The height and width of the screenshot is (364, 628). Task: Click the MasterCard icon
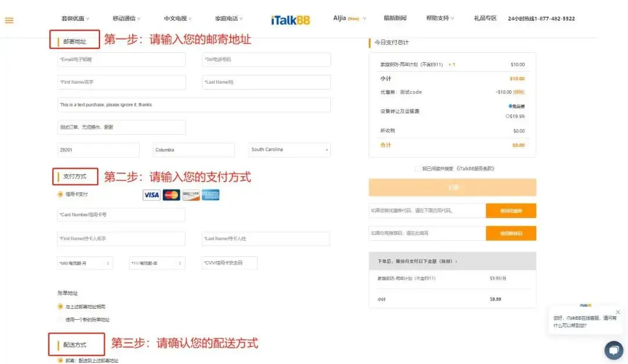point(171,195)
